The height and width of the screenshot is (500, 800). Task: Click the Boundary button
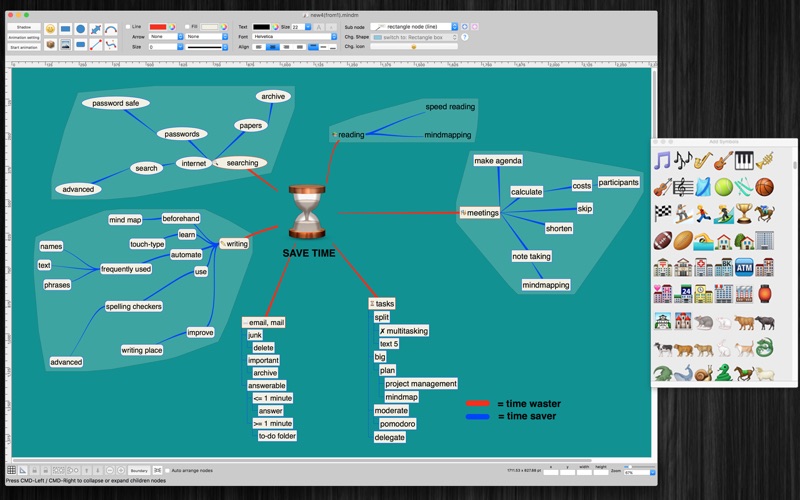coord(139,470)
